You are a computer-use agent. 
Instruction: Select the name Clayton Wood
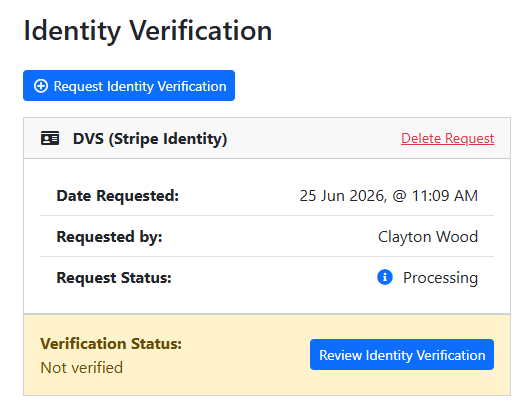(428, 237)
